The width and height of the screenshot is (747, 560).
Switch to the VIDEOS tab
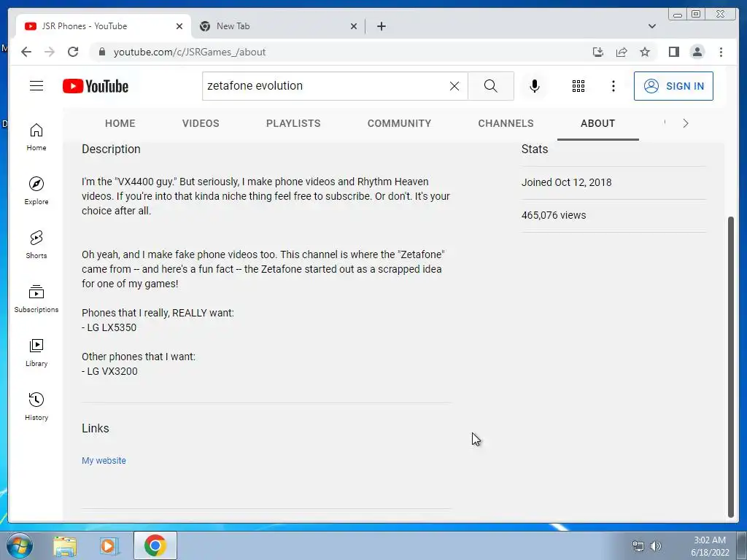[201, 123]
